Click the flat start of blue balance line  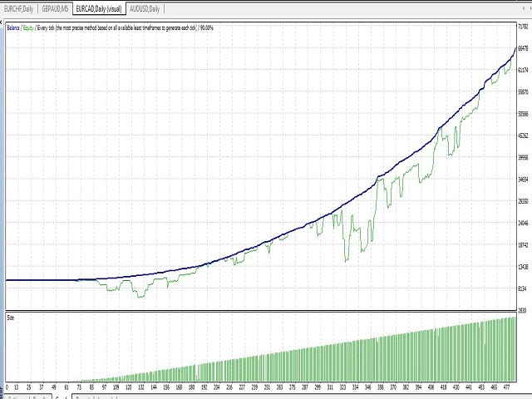[x=42, y=280]
